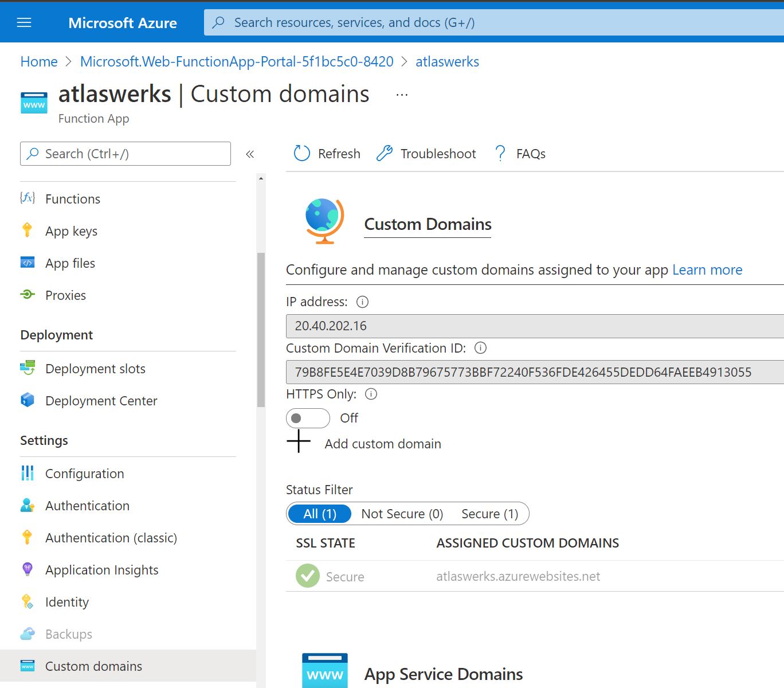Click the Refresh circular arrow icon
This screenshot has height=688, width=784.
point(301,154)
